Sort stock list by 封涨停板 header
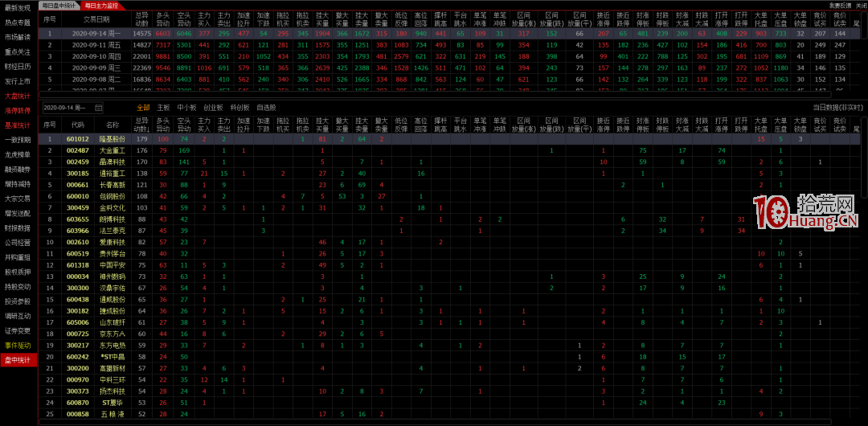Image resolution: width=868 pixels, height=426 pixels. pyautogui.click(x=643, y=124)
